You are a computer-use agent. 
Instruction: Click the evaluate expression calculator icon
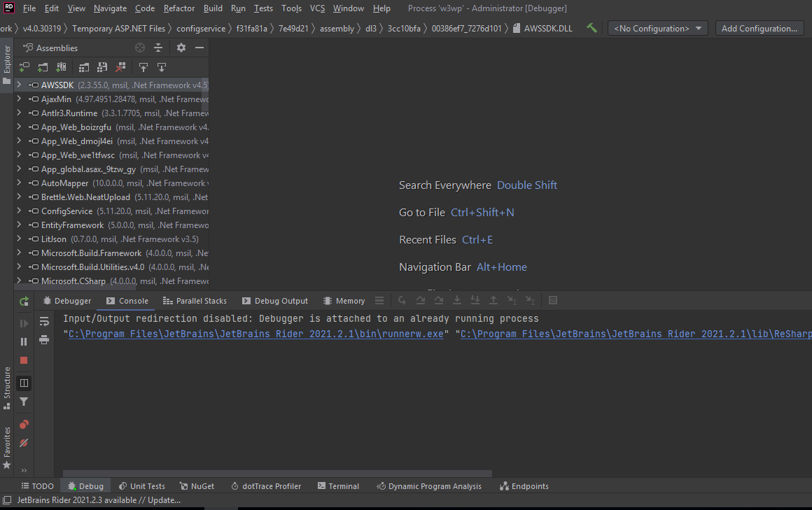[x=553, y=300]
